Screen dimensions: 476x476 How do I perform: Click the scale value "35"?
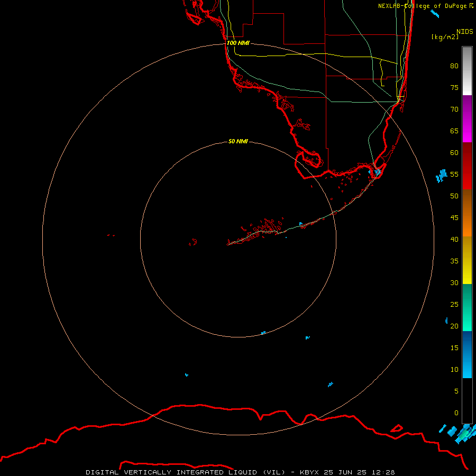[454, 261]
